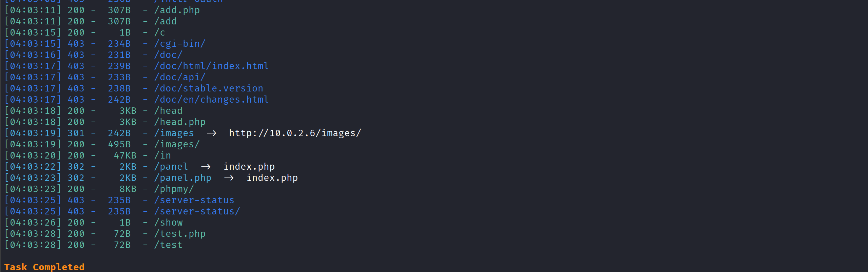This screenshot has width=868, height=272.
Task: Click the /doc/api/ path entry
Action: coord(180,77)
